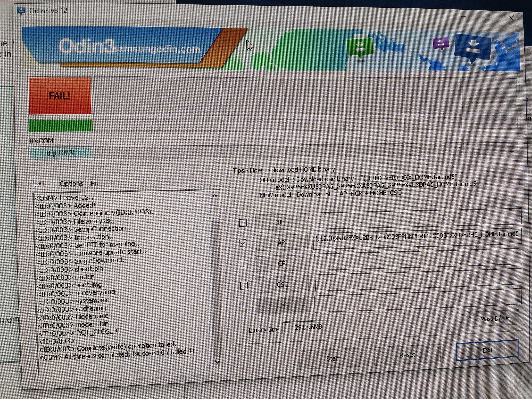This screenshot has height=399, width=532.
Task: Enable the BL checkbox
Action: pos(243,223)
